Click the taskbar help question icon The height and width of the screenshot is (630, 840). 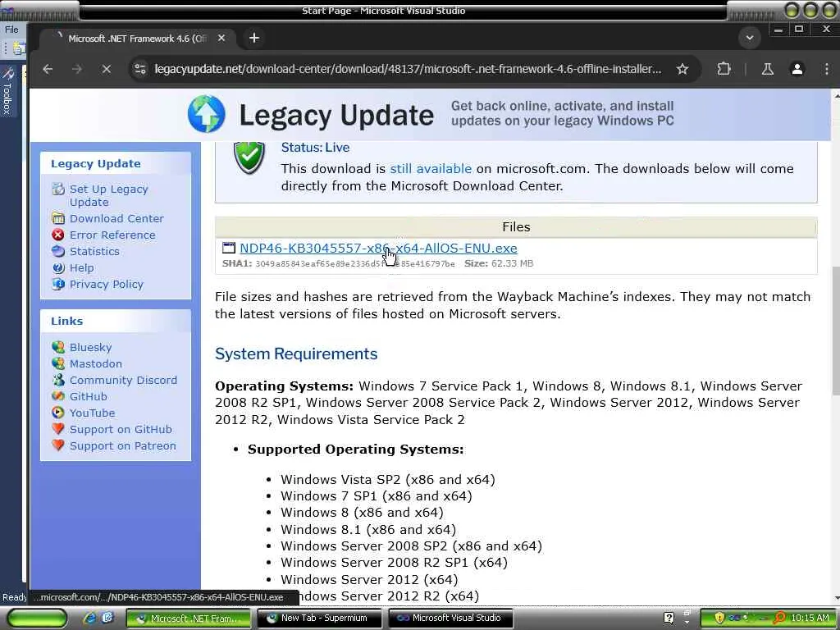[x=669, y=619]
